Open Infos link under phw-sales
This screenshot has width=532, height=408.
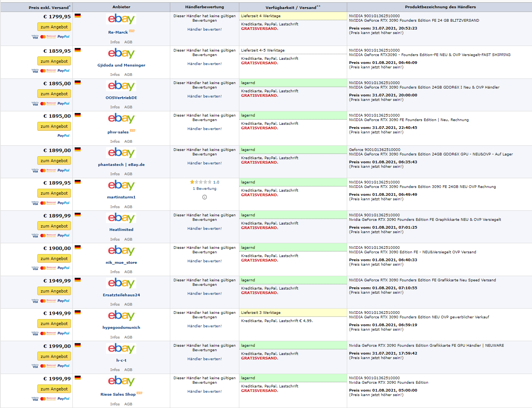[x=115, y=142]
